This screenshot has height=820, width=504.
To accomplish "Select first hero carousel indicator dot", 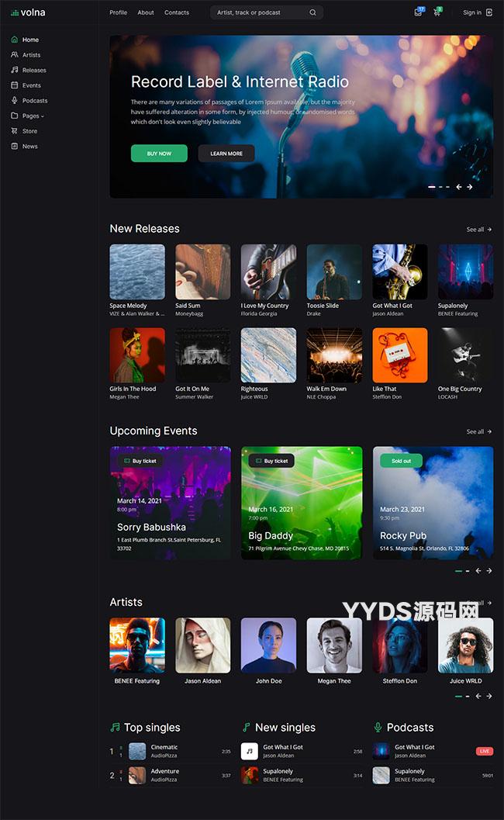I will 432,187.
